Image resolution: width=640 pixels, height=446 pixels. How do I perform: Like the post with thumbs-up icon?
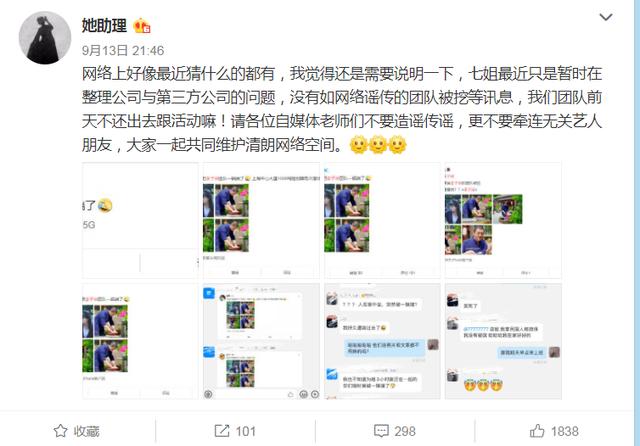537,431
